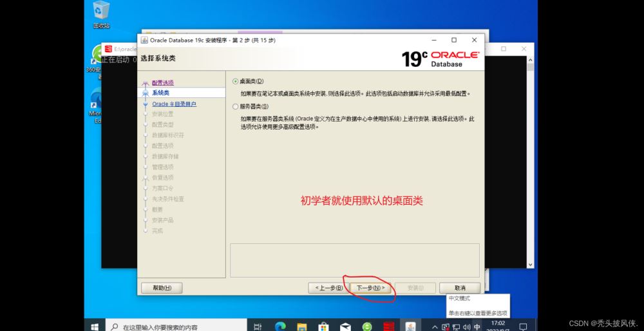The width and height of the screenshot is (644, 331).
Task: Select the 系统类 step in sidebar
Action: point(160,93)
